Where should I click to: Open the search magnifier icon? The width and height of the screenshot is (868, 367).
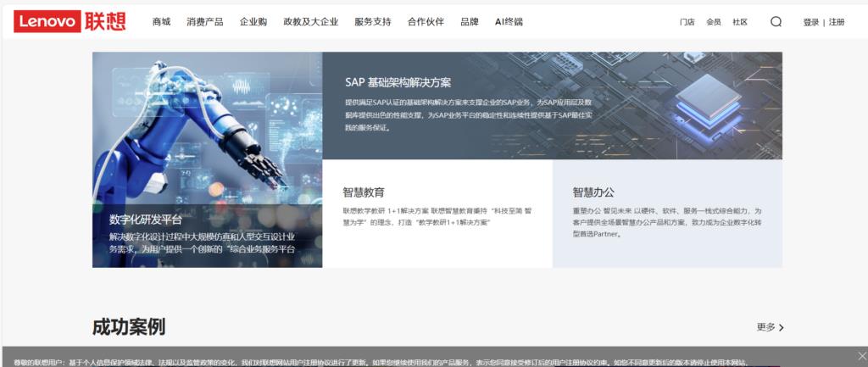(776, 21)
